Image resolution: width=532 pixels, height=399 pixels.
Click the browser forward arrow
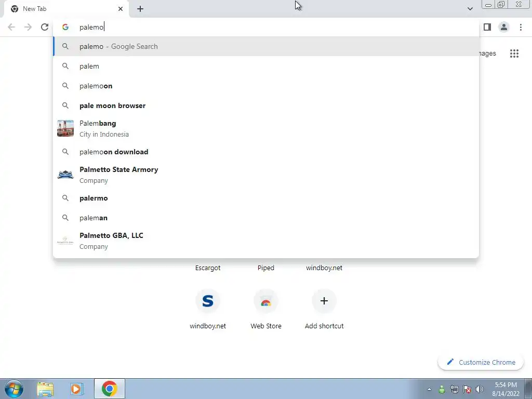28,27
